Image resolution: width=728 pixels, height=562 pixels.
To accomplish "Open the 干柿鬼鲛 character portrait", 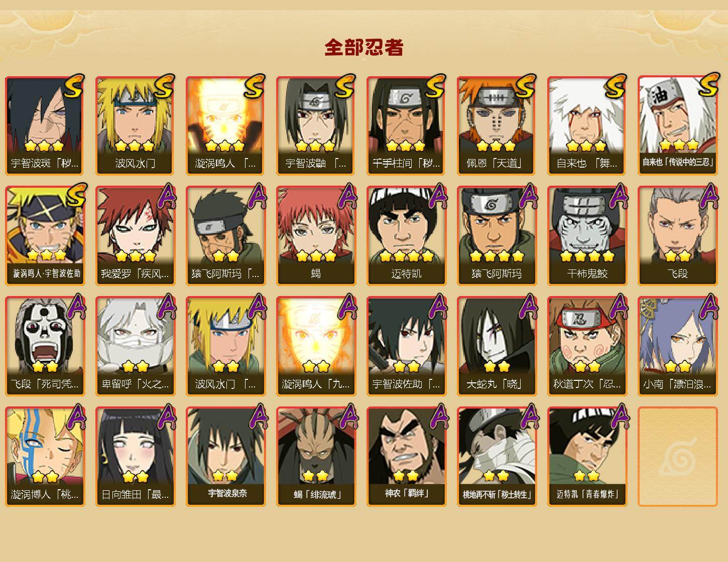I will [587, 236].
